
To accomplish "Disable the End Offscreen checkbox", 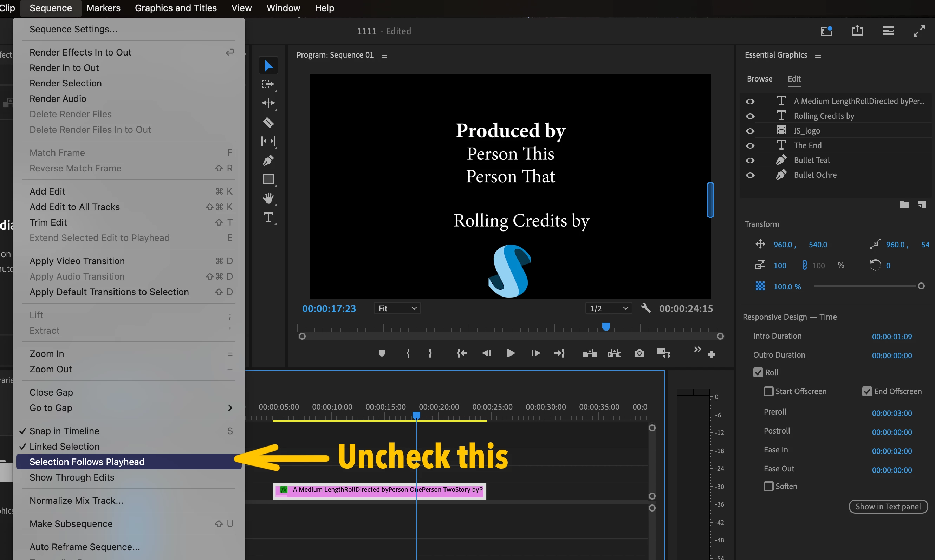I will [x=867, y=391].
